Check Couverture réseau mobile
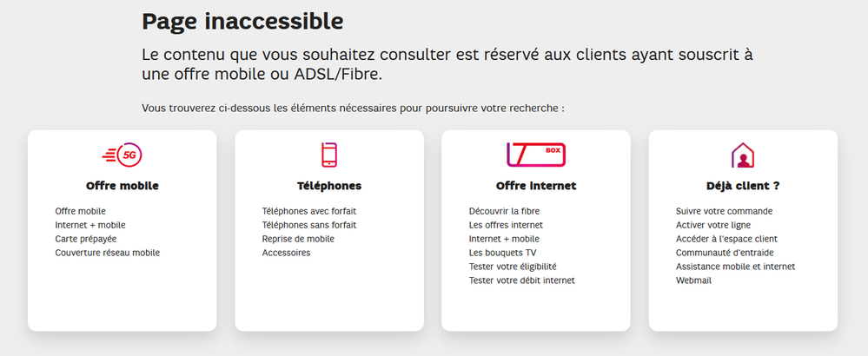 (108, 253)
